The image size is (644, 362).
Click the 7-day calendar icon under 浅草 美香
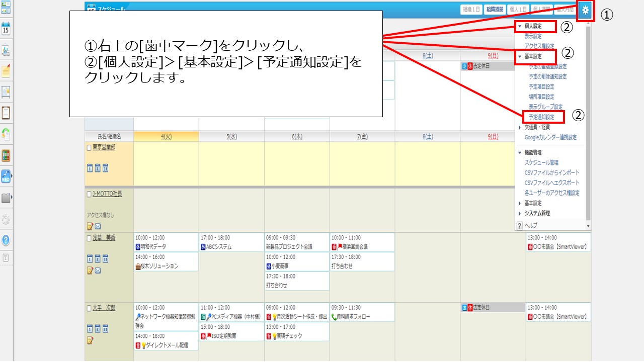[98, 259]
